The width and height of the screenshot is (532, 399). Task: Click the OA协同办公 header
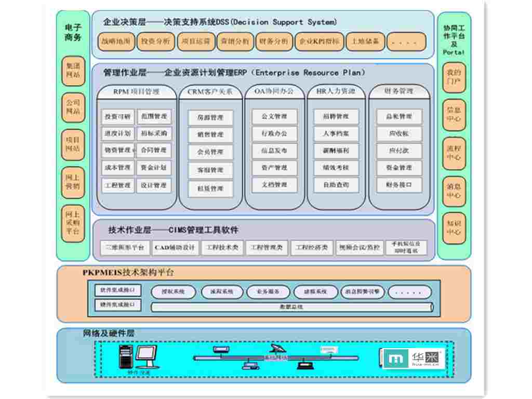coord(274,91)
